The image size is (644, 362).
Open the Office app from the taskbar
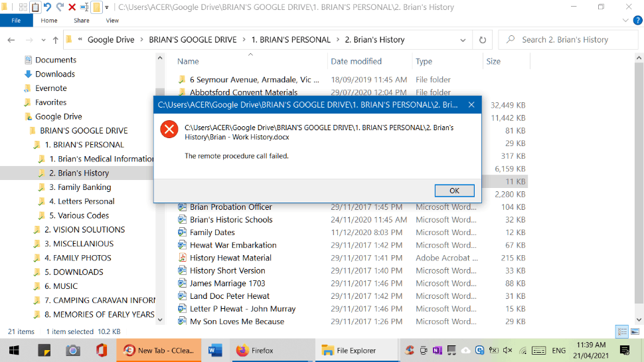coord(102,351)
